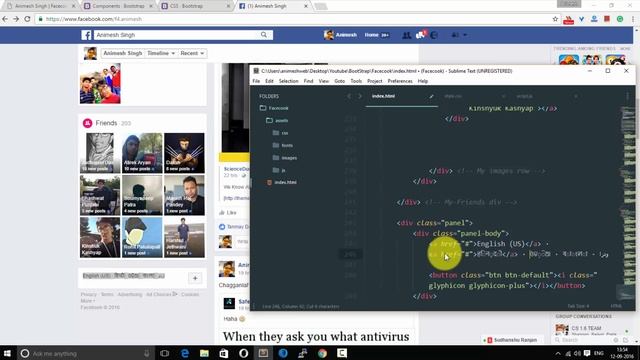Open Sublime Text Goto menu
The width and height of the screenshot is (640, 360).
tap(340, 81)
